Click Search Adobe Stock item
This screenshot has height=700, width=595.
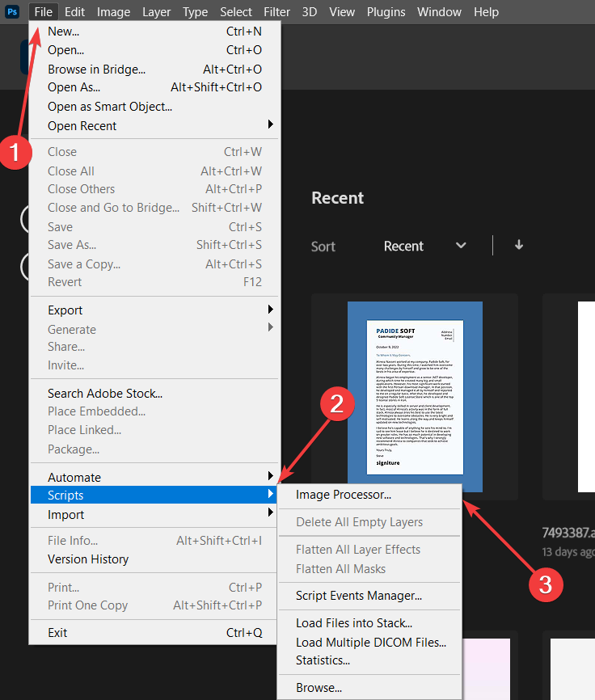coord(105,394)
